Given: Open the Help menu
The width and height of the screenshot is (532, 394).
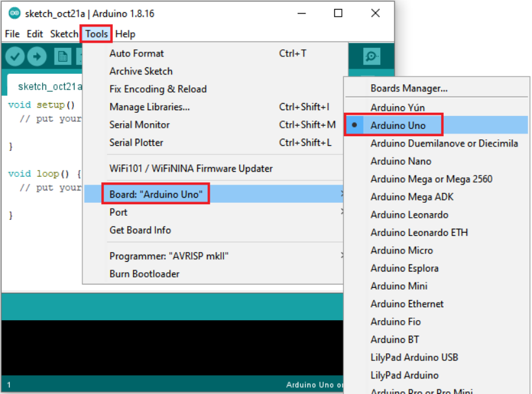Looking at the screenshot, I should pos(125,34).
